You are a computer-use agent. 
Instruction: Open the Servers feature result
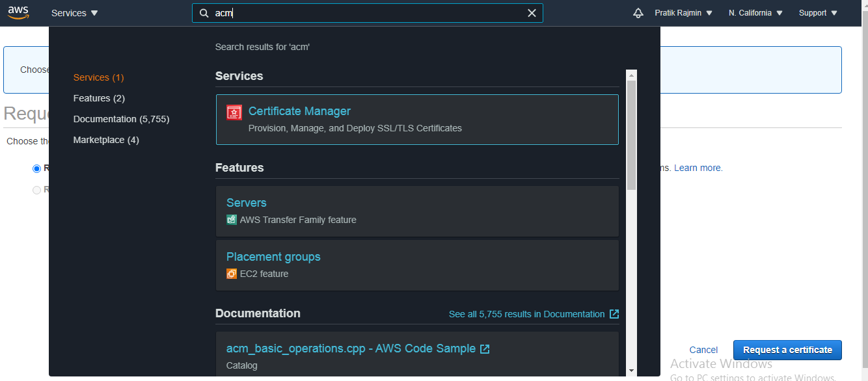[x=417, y=211]
